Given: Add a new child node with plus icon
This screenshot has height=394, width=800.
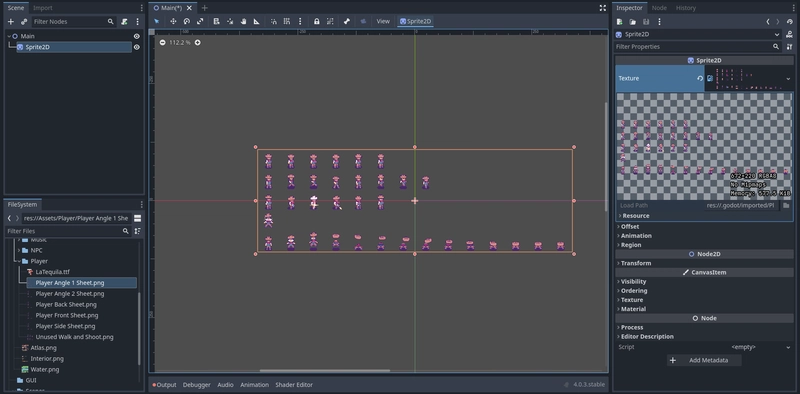Looking at the screenshot, I should coord(11,21).
